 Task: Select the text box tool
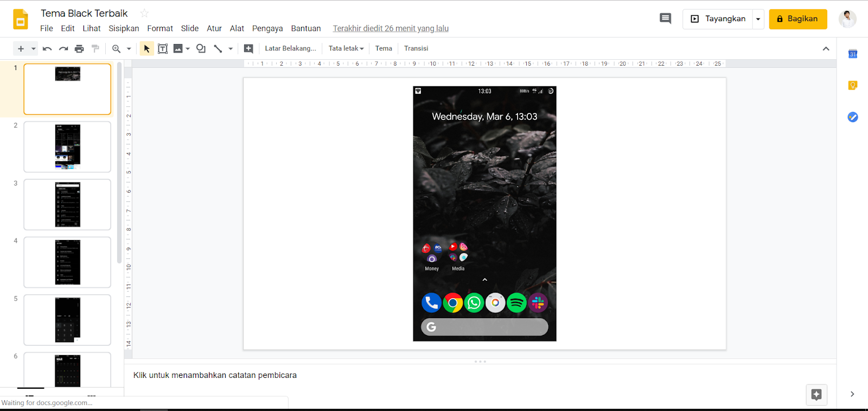click(162, 49)
